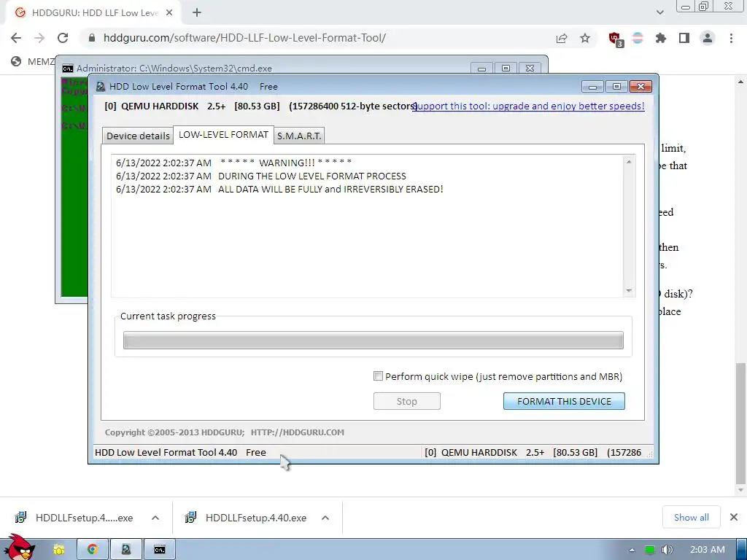Click the green network tray icon
Image resolution: width=747 pixels, height=560 pixels.
[650, 550]
